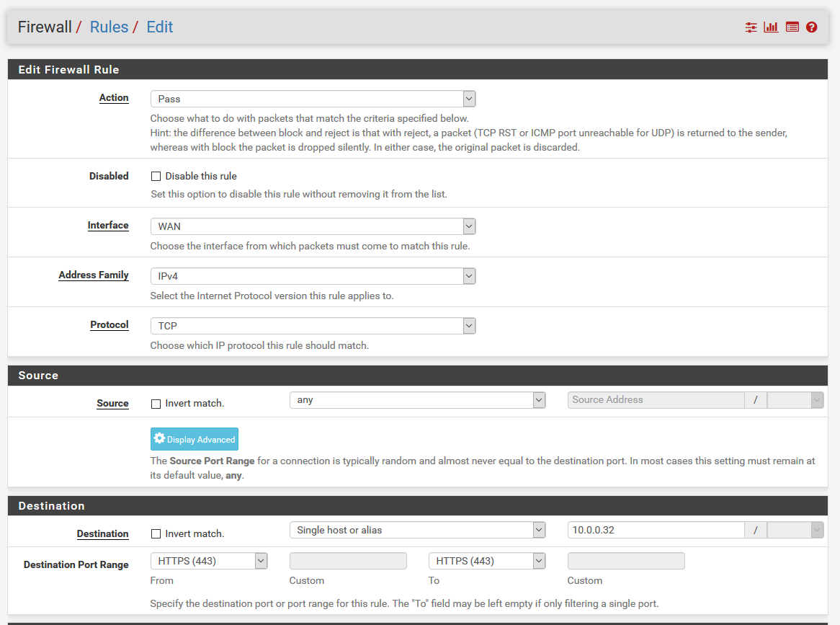
Task: Open the firewall log viewer icon
Action: pyautogui.click(x=792, y=27)
